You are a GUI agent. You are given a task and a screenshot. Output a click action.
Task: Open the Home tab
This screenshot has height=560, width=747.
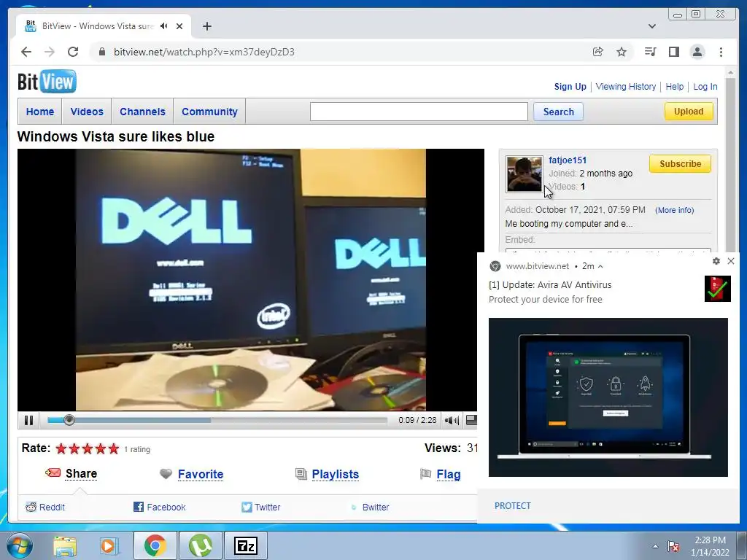pos(40,112)
